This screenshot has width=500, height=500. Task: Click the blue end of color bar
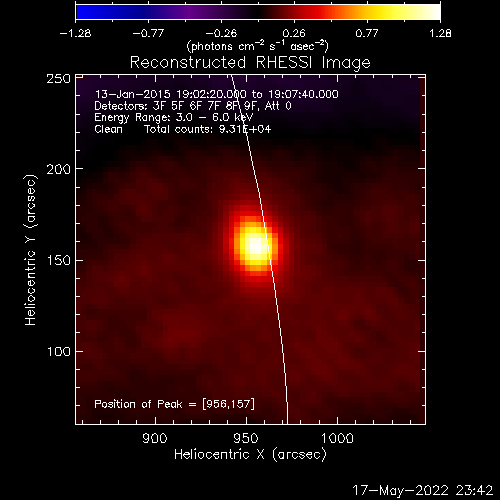(87, 12)
